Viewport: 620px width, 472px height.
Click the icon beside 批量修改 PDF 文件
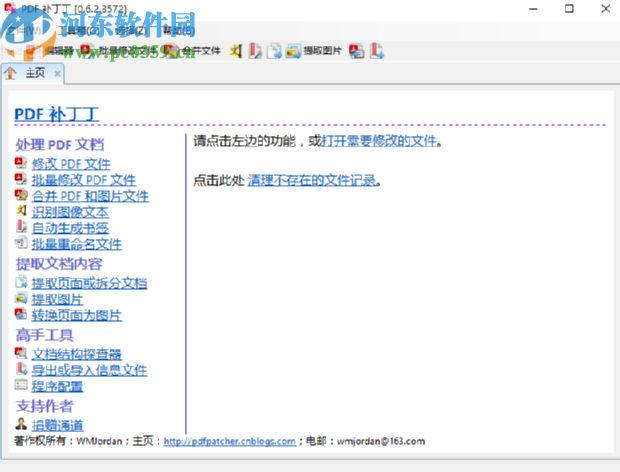(21, 179)
